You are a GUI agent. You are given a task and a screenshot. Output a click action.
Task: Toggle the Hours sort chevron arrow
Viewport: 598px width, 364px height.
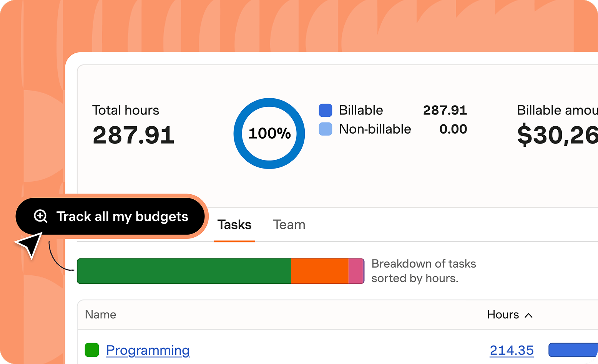pyautogui.click(x=529, y=315)
